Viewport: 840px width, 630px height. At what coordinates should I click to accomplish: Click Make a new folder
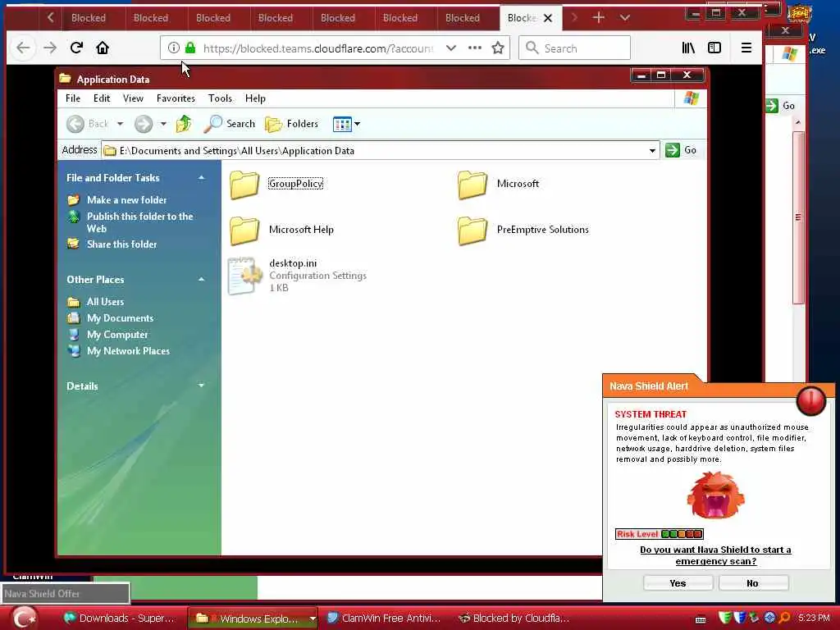tap(127, 200)
